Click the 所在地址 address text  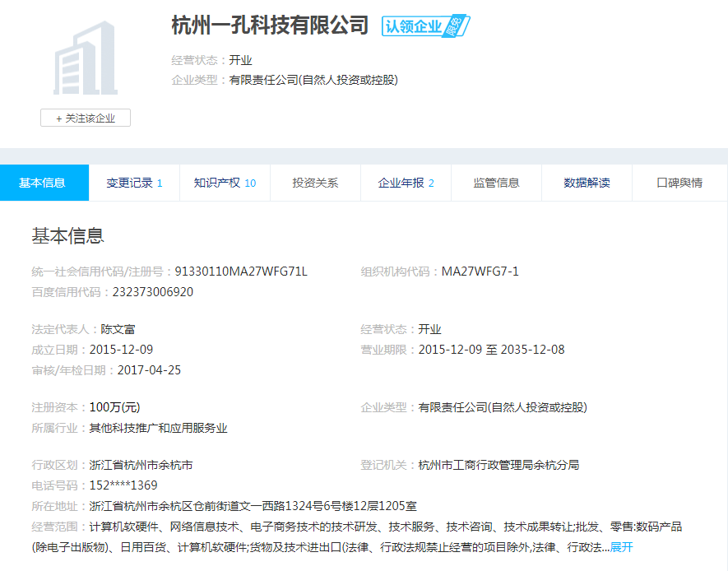pos(253,506)
